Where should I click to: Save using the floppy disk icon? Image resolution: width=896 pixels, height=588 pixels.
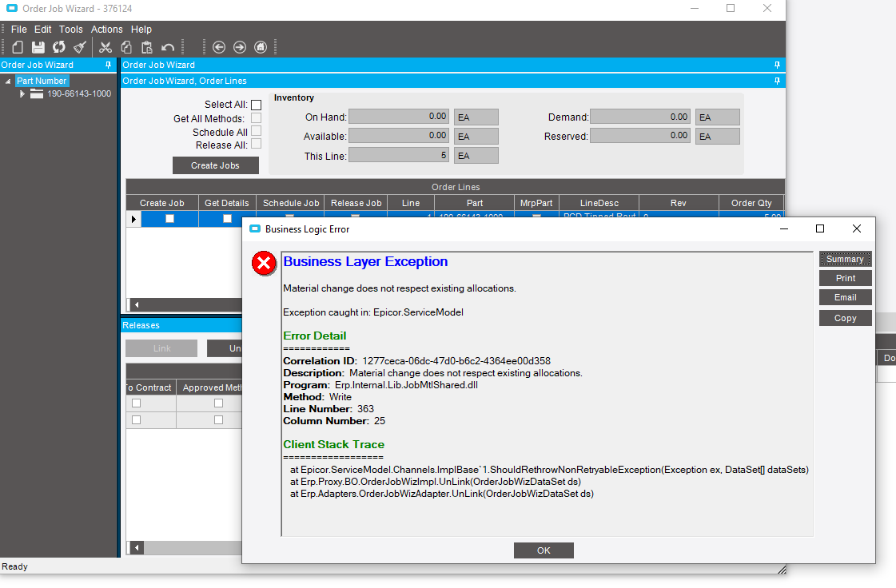[38, 47]
